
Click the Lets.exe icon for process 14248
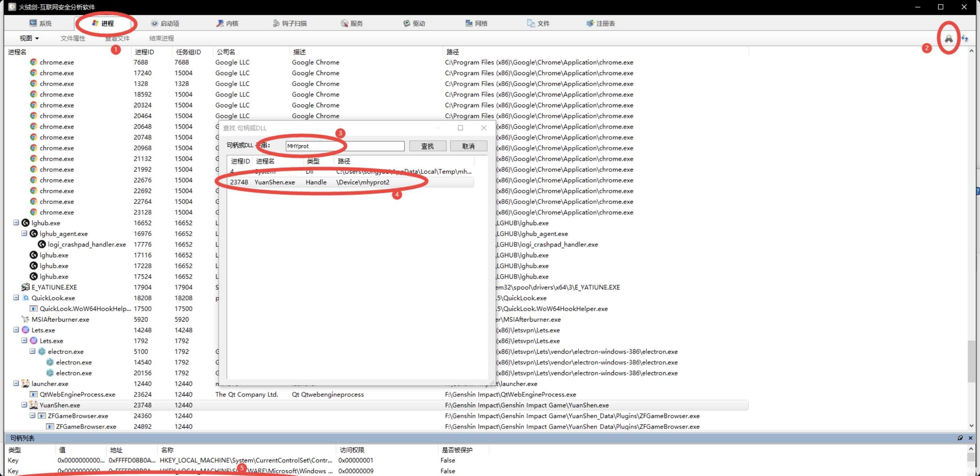pos(25,330)
